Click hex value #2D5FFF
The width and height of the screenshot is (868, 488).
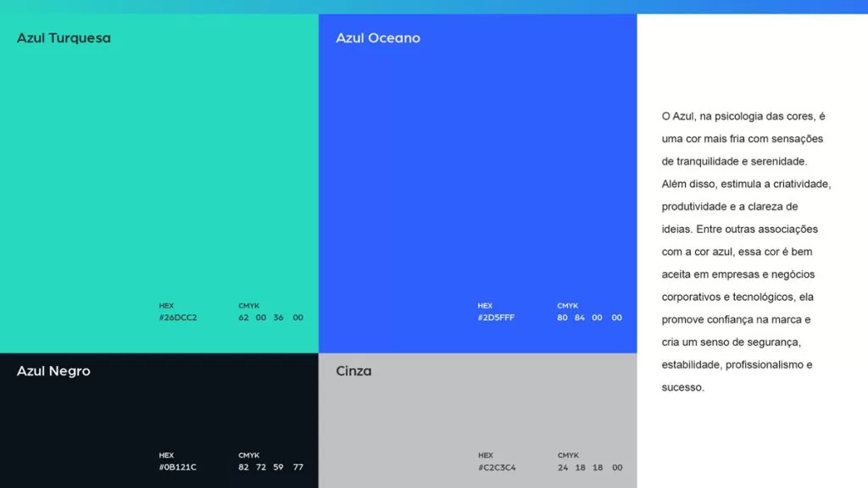[497, 318]
